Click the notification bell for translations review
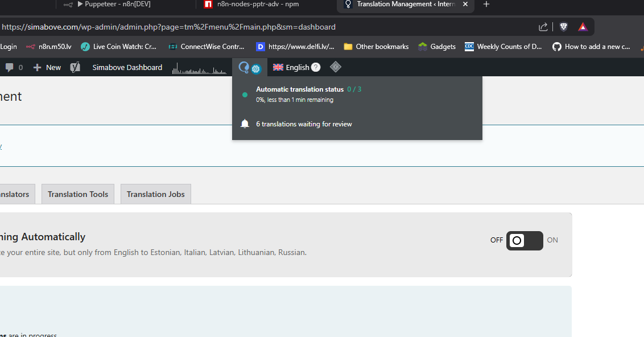This screenshot has width=644, height=337. coord(245,124)
